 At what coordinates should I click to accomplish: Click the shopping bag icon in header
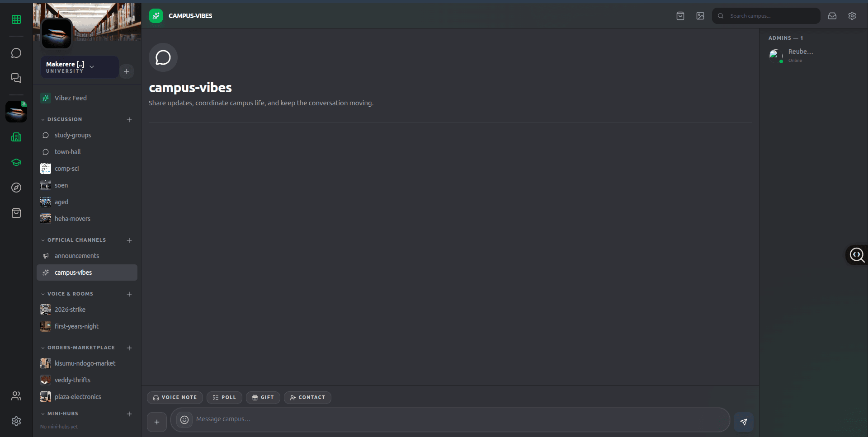[x=680, y=16]
